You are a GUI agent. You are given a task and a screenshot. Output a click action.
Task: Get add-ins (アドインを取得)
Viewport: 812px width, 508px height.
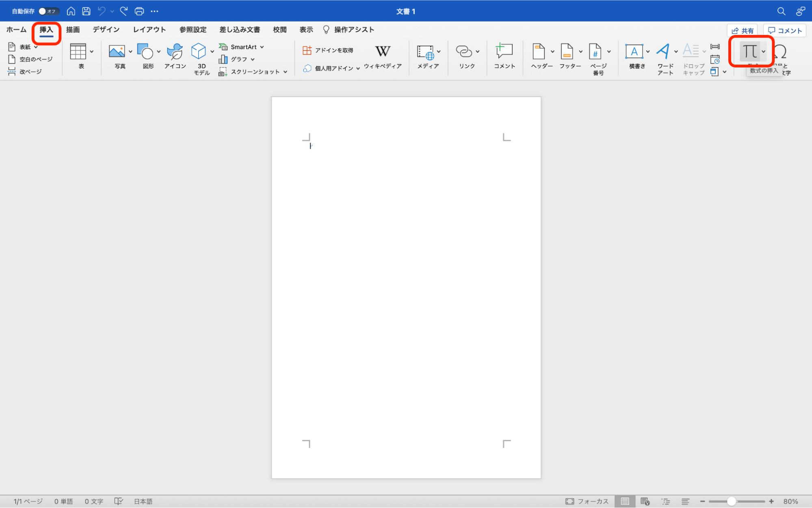pos(328,50)
